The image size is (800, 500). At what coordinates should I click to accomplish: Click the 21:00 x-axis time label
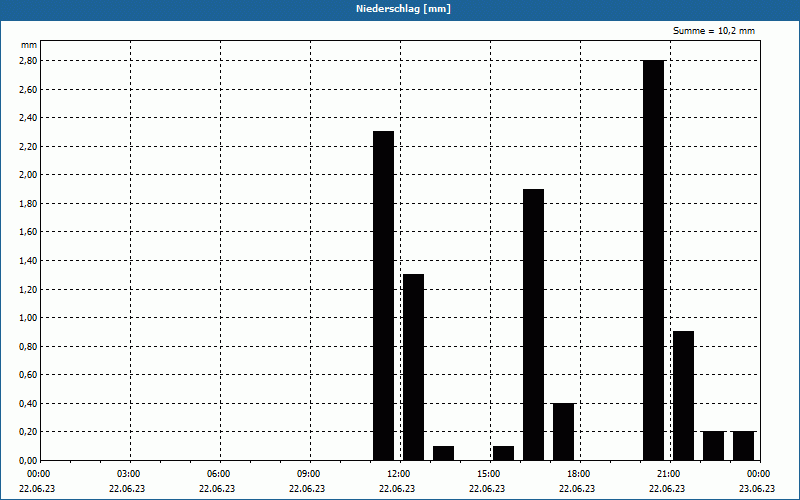(669, 474)
